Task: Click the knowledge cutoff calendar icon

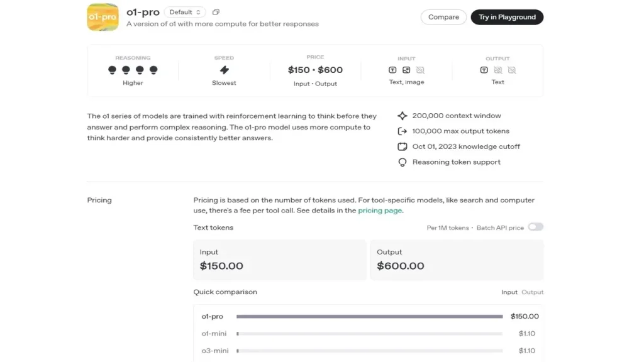Action: tap(402, 146)
